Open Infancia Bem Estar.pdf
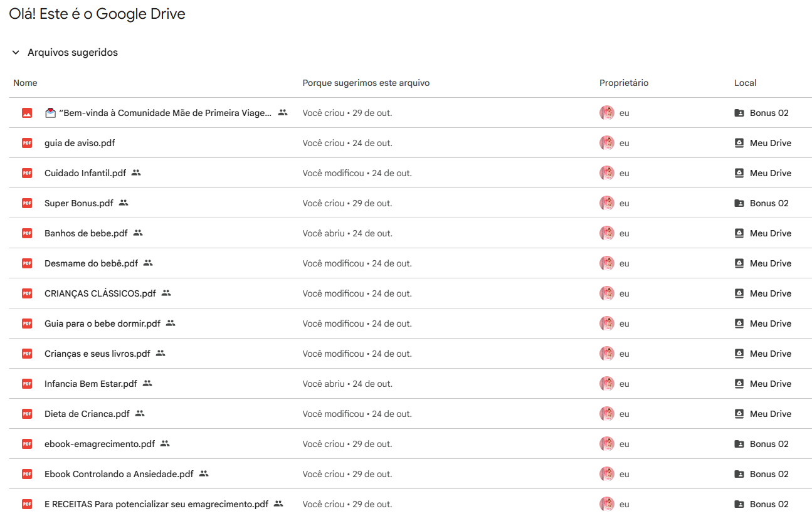Viewport: 812px width, 516px height. click(90, 384)
